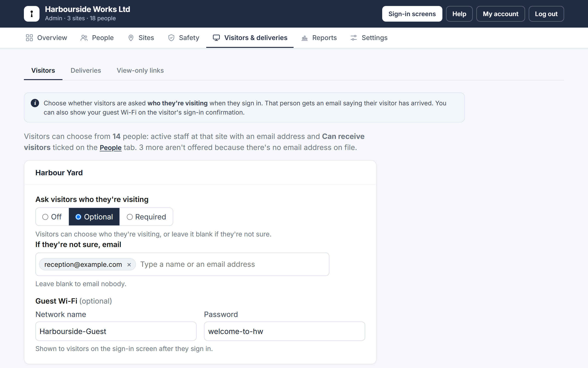Switch to the Deliveries sub-tab
Viewport: 588px width, 368px height.
coord(86,71)
